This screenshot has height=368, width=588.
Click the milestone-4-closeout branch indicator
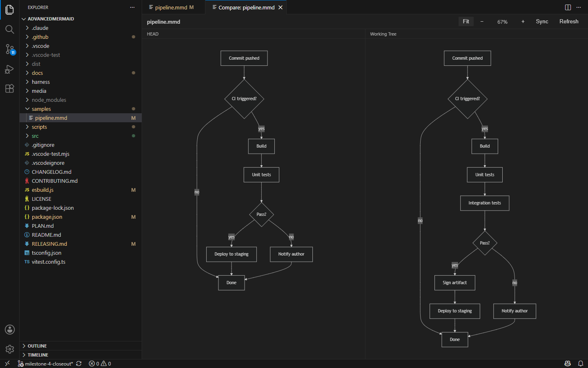point(45,364)
